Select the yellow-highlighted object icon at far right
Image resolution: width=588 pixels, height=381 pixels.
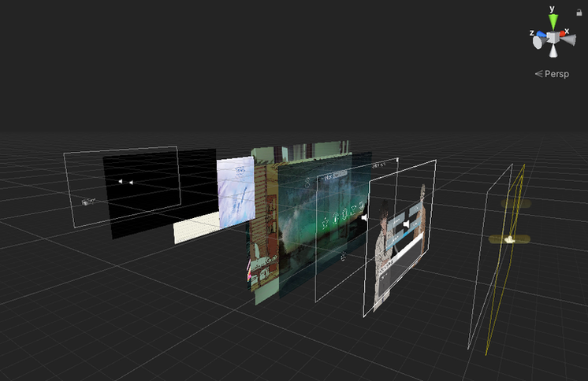pyautogui.click(x=509, y=239)
